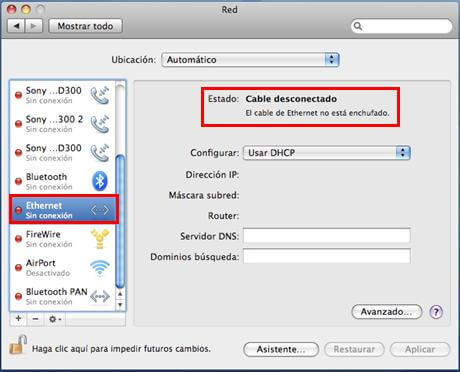
Task: Click the magnifier icon in search field
Action: 358,26
